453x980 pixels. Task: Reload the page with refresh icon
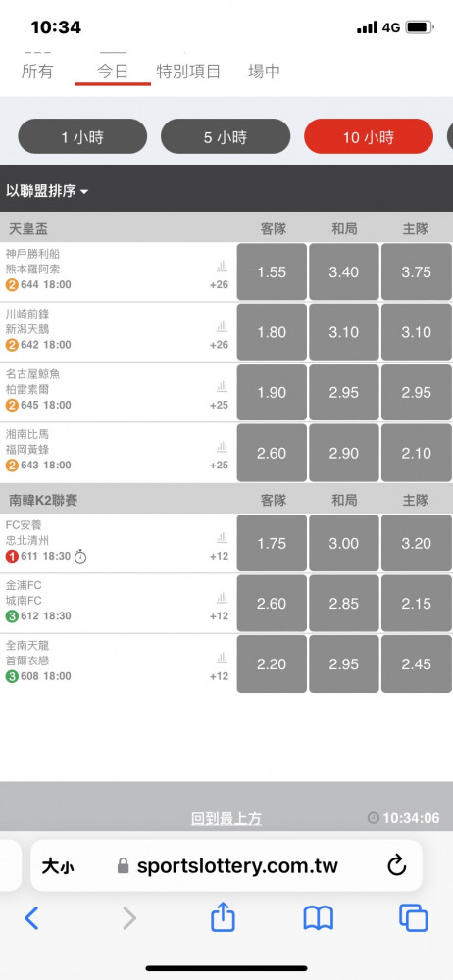click(x=397, y=865)
